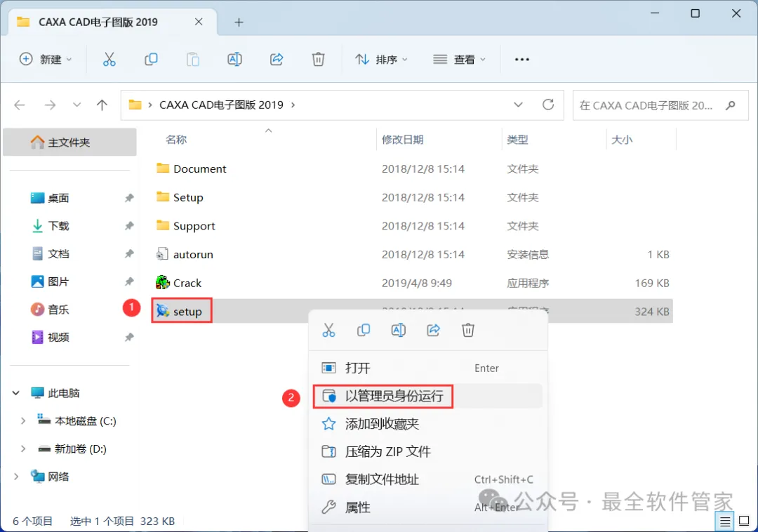This screenshot has height=532, width=758.
Task: Click the Delete trash icon in the top toolbar
Action: [318, 60]
